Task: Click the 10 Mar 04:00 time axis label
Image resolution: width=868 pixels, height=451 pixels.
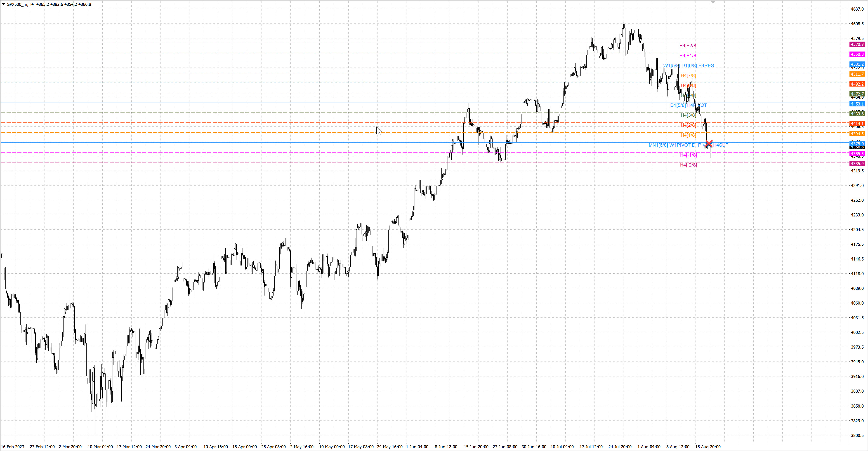Action: click(100, 447)
